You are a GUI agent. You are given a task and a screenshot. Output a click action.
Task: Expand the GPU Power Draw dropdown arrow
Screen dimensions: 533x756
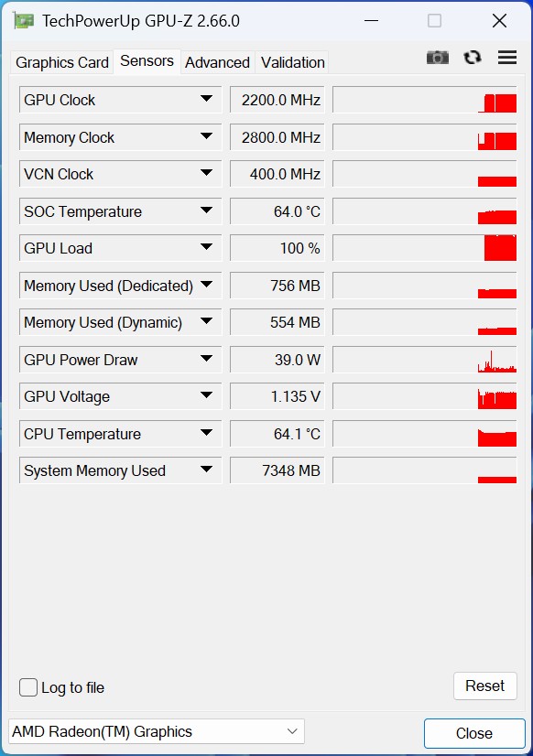click(206, 359)
